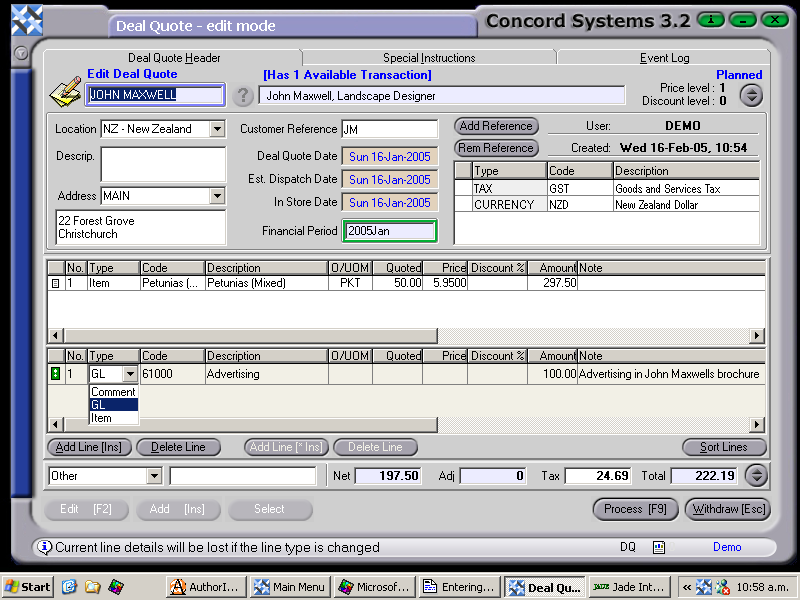The width and height of the screenshot is (800, 600).
Task: Click the Add Reference button
Action: [x=495, y=126]
